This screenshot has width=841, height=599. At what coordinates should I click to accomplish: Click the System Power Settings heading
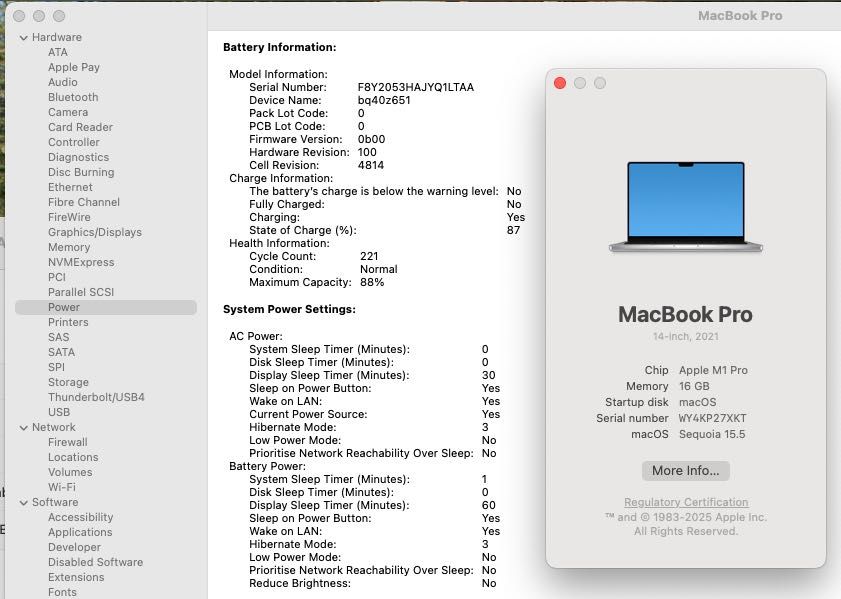coord(289,309)
